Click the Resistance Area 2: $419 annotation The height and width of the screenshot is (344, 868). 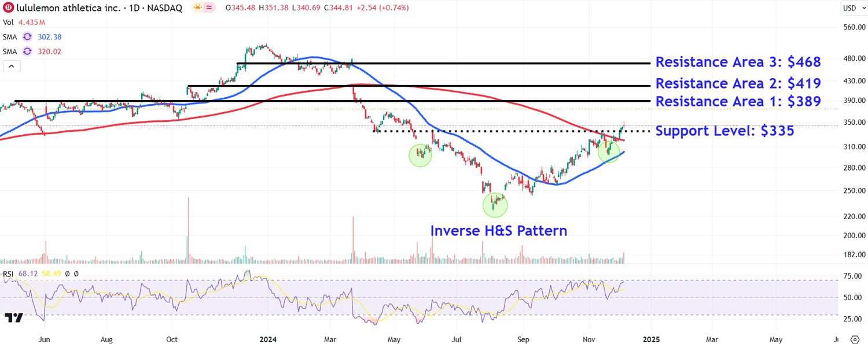click(x=738, y=83)
